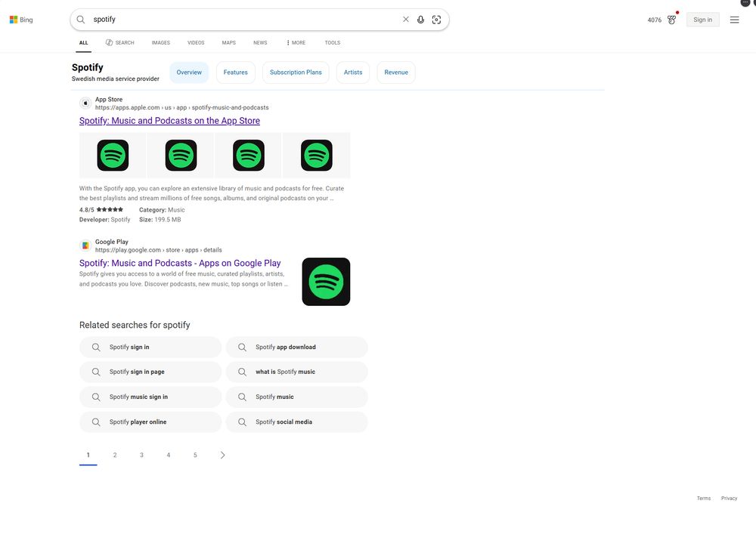
Task: Switch from Overview to the Features chip
Action: tap(235, 72)
